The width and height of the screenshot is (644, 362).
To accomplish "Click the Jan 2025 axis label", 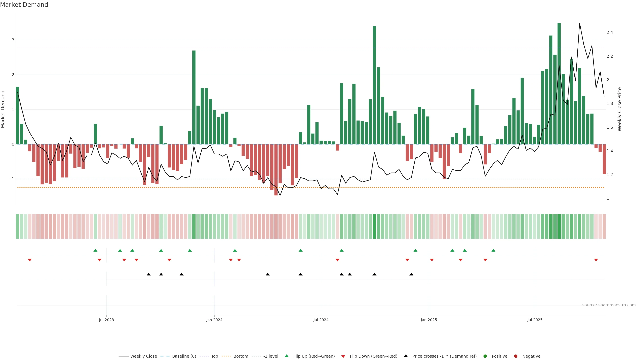I will pos(429,320).
